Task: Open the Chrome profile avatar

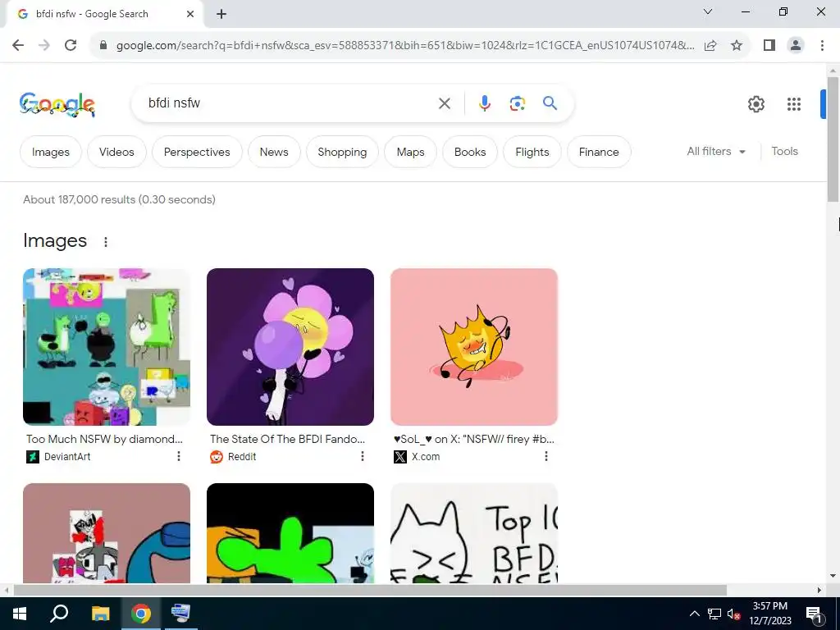Action: [x=796, y=45]
